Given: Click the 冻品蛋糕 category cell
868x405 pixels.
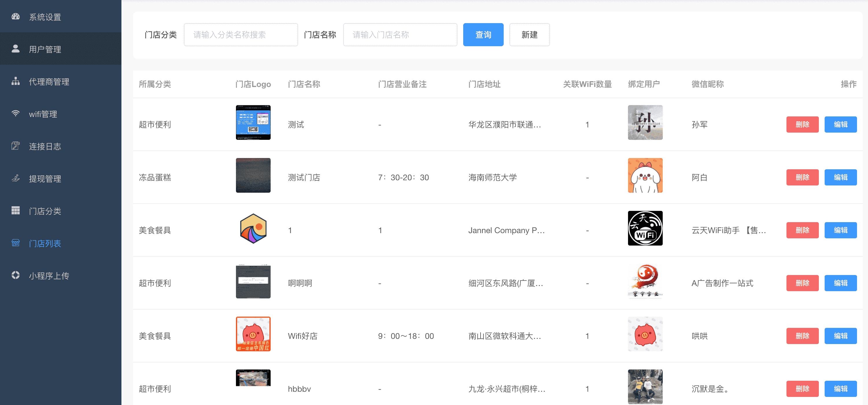Looking at the screenshot, I should coord(155,177).
